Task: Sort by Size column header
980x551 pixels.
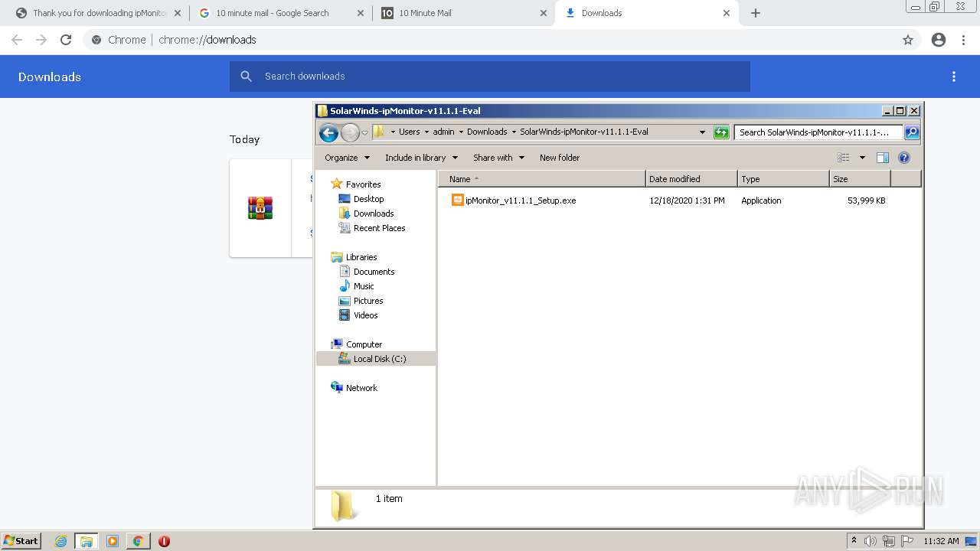Action: click(x=860, y=179)
